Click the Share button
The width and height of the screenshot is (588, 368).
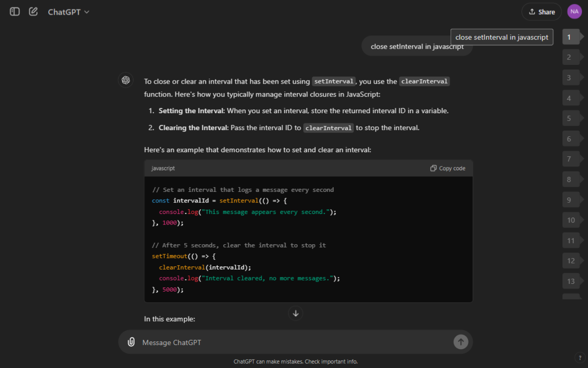(542, 12)
